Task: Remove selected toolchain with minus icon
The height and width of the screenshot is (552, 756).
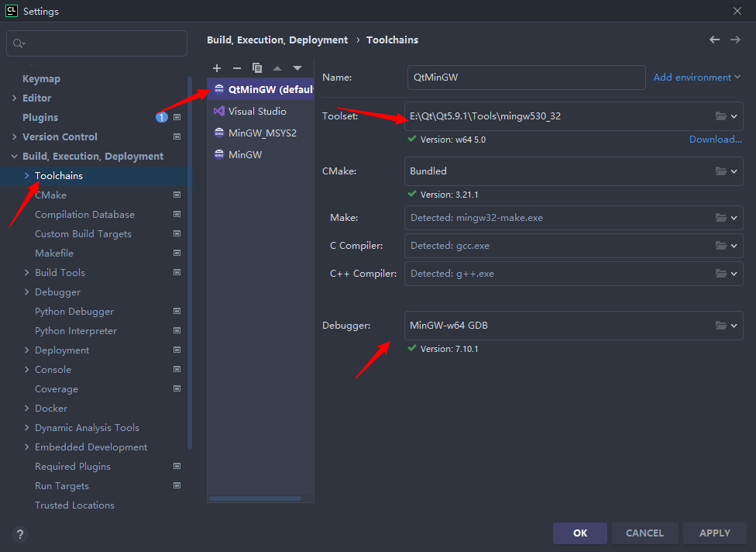Action: pos(237,68)
